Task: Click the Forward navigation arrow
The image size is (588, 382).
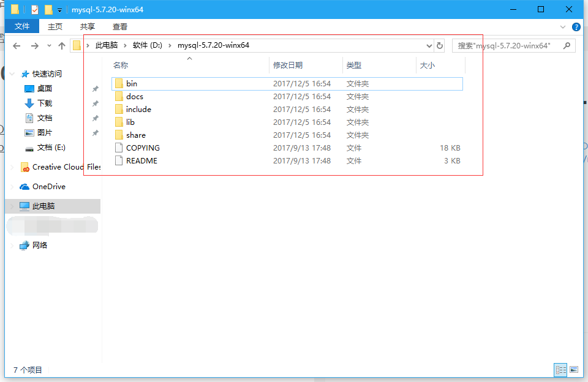Action: (x=34, y=46)
